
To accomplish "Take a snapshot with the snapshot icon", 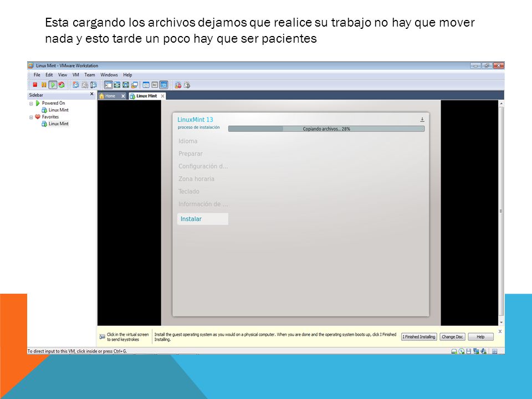I will pos(76,85).
